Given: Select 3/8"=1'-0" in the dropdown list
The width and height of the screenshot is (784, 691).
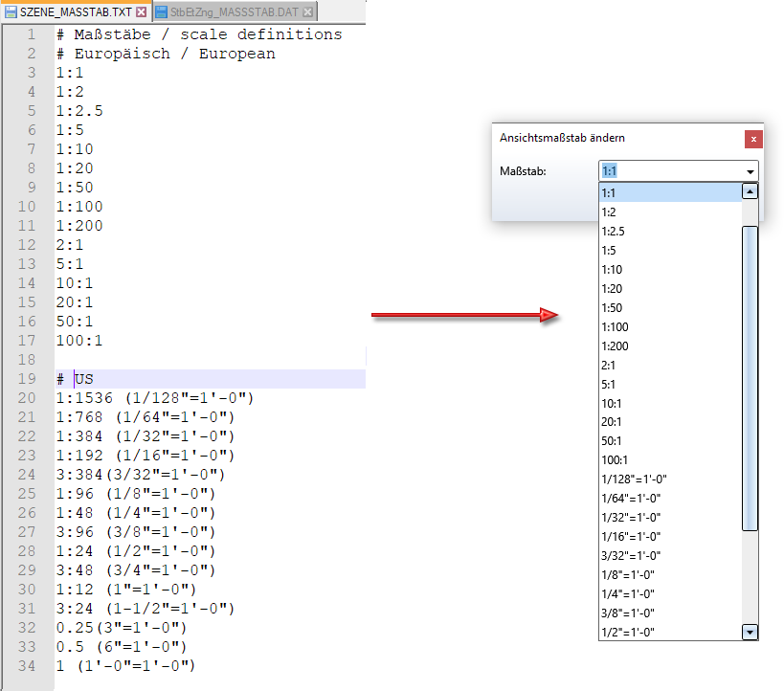Looking at the screenshot, I should 670,613.
